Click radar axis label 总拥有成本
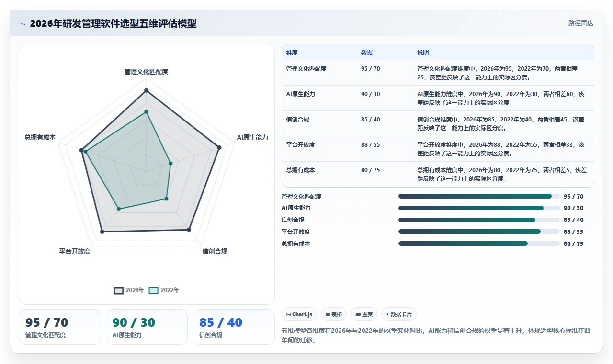The image size is (613, 364). click(40, 137)
